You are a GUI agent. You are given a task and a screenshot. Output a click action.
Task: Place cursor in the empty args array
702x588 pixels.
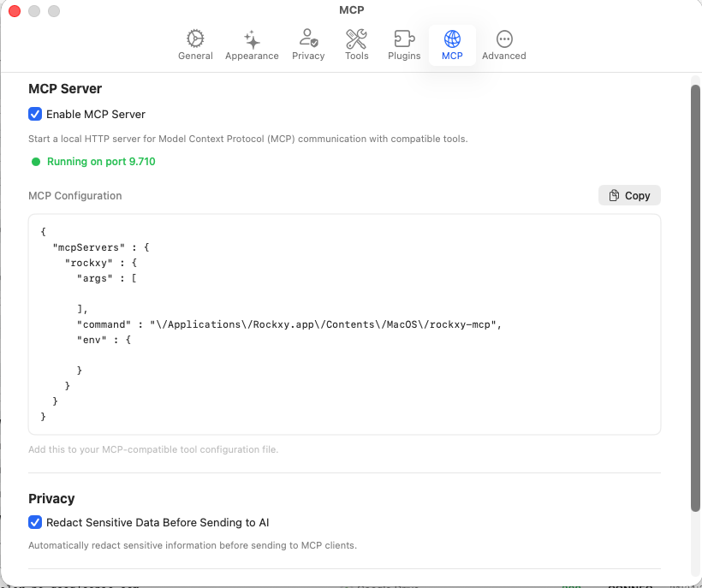94,294
